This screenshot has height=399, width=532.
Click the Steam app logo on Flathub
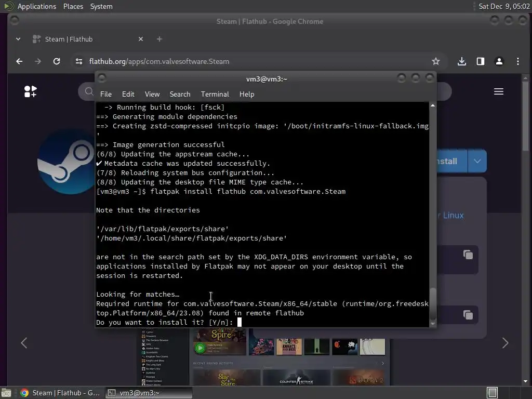66,162
